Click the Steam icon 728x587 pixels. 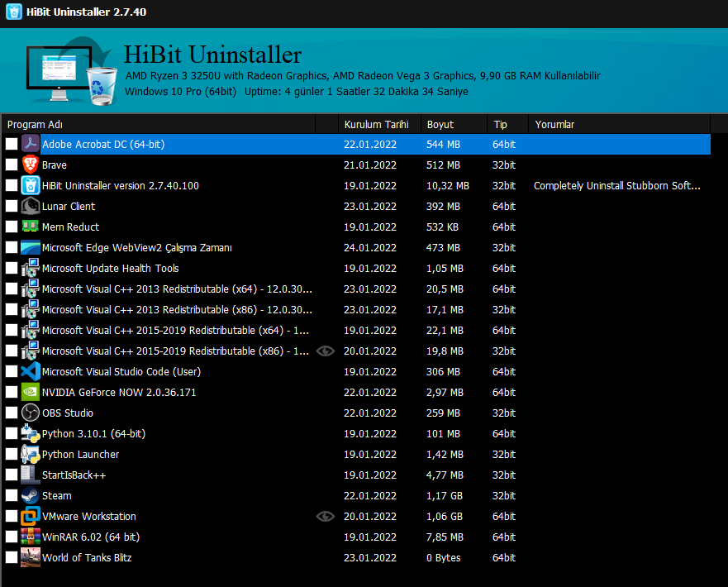(x=31, y=495)
